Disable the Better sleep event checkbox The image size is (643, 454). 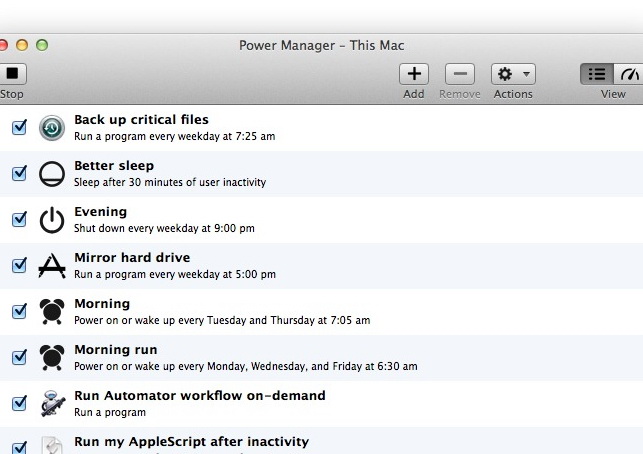pyautogui.click(x=19, y=174)
